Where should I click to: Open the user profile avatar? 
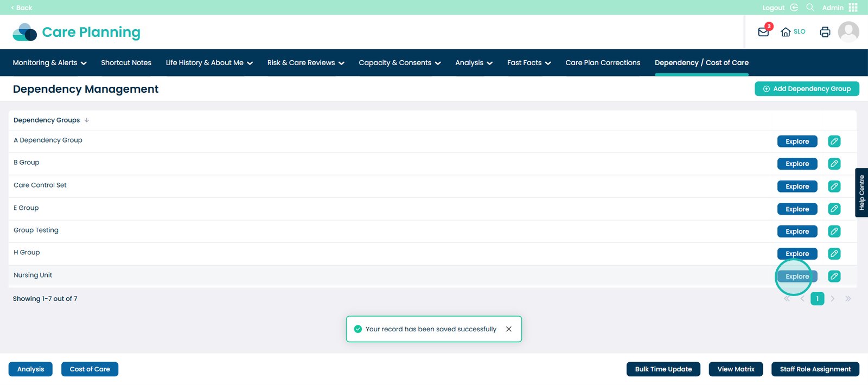coord(848,32)
